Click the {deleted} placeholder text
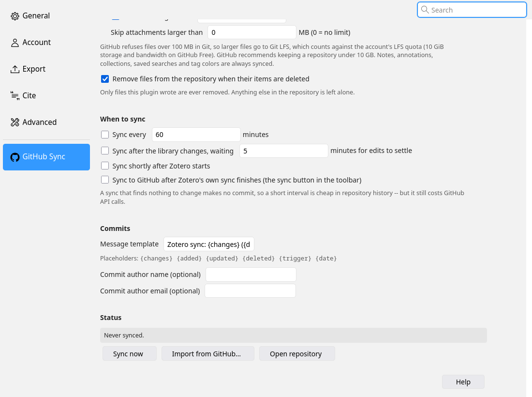Screen dimensions: 532x397 pyautogui.click(x=259, y=259)
